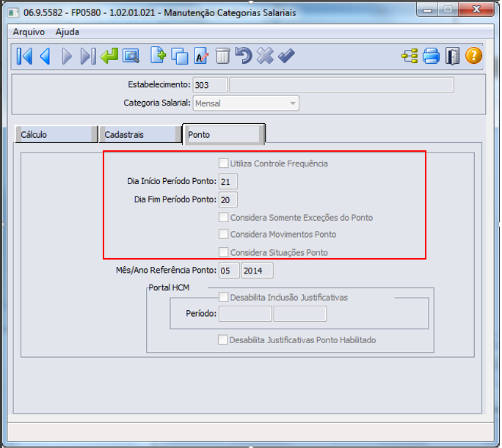This screenshot has width=502, height=448.
Task: Open help with the orange question mark
Action: coord(473,56)
